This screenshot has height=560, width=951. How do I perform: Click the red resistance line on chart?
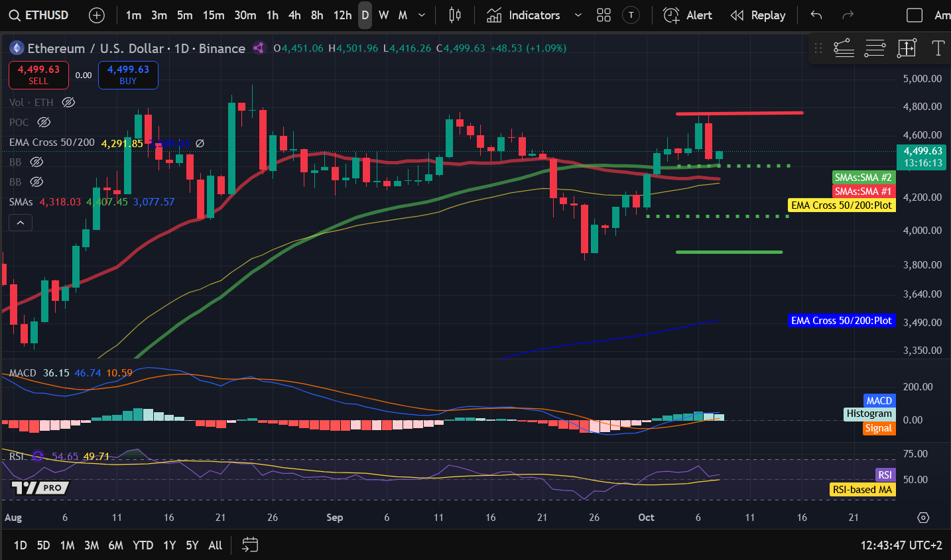tap(739, 113)
